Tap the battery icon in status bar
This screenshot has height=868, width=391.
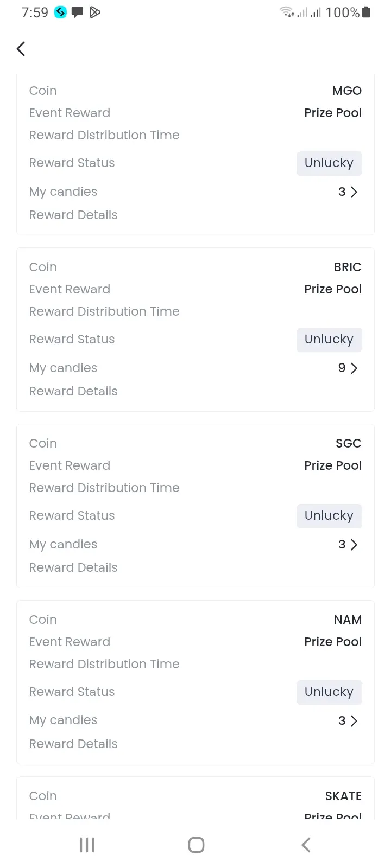(366, 12)
